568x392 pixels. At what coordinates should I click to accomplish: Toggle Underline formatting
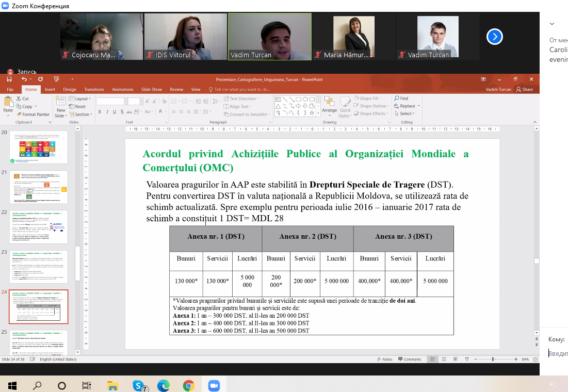pyautogui.click(x=115, y=112)
